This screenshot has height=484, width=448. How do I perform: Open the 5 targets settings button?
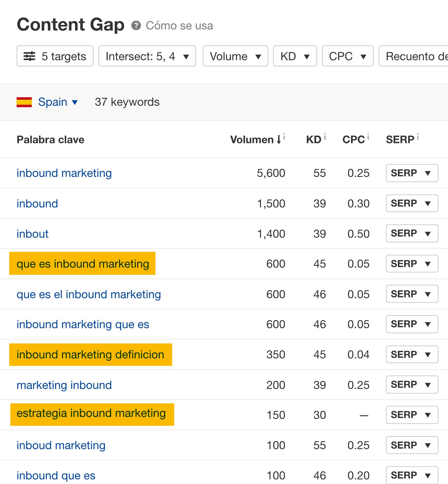point(55,56)
